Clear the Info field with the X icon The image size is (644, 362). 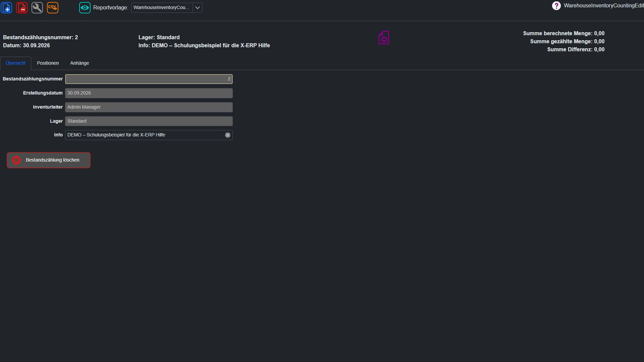pos(228,135)
